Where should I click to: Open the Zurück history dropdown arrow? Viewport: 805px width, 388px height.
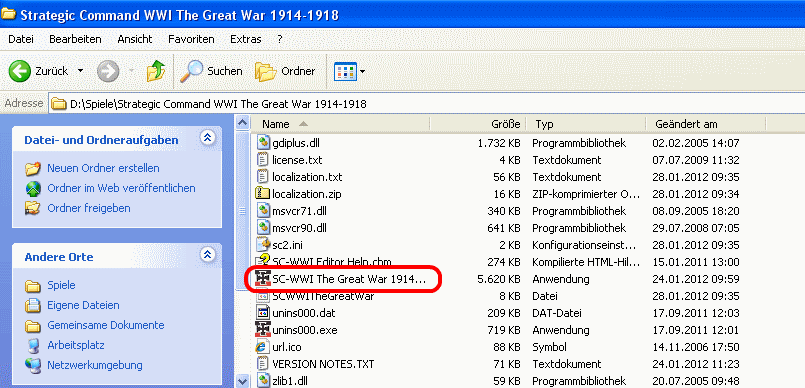click(81, 71)
